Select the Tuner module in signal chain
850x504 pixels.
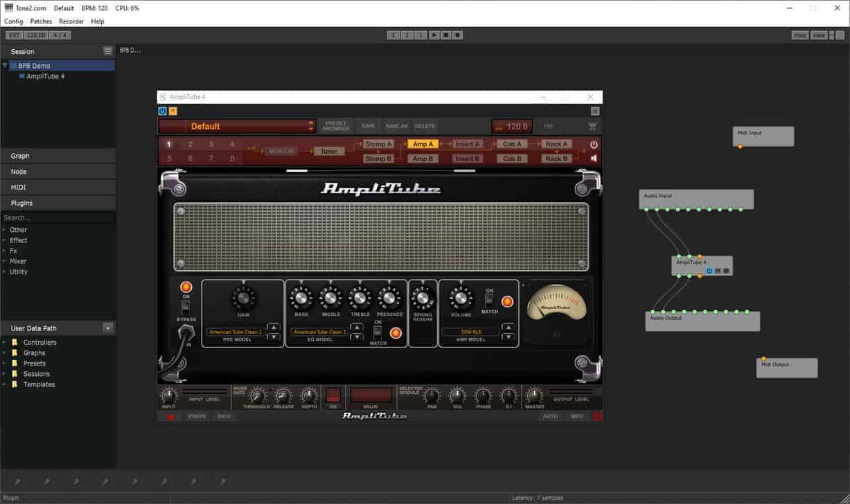[329, 151]
